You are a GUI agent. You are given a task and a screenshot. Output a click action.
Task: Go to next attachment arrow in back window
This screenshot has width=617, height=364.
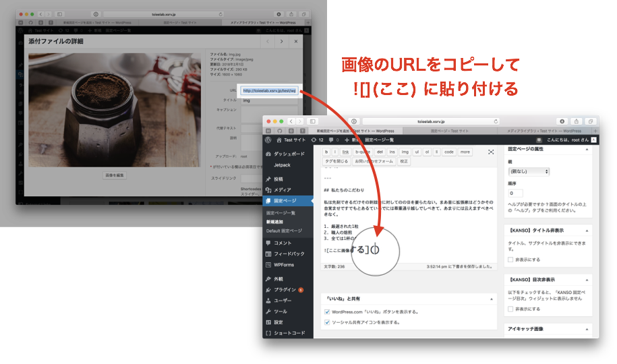pyautogui.click(x=281, y=41)
